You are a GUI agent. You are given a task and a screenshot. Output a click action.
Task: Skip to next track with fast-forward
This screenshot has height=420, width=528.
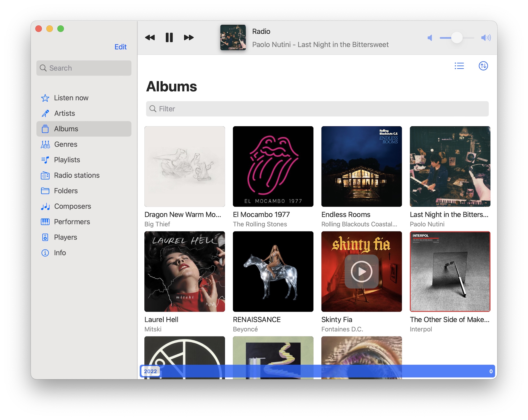pyautogui.click(x=189, y=37)
